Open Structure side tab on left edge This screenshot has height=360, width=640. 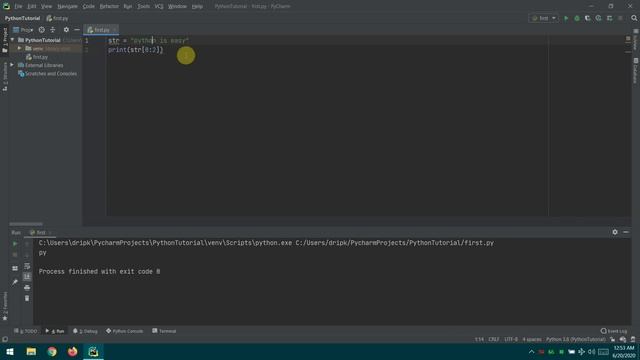click(x=5, y=76)
